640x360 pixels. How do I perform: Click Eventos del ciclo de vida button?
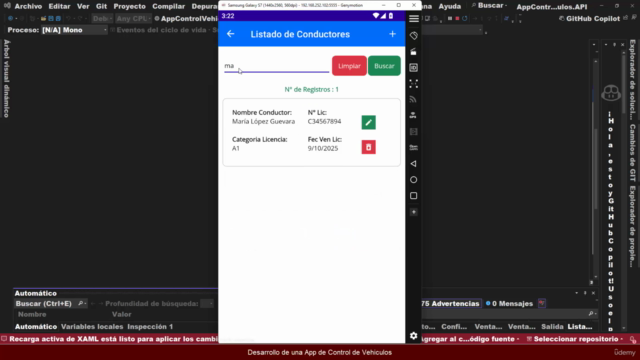pyautogui.click(x=163, y=30)
